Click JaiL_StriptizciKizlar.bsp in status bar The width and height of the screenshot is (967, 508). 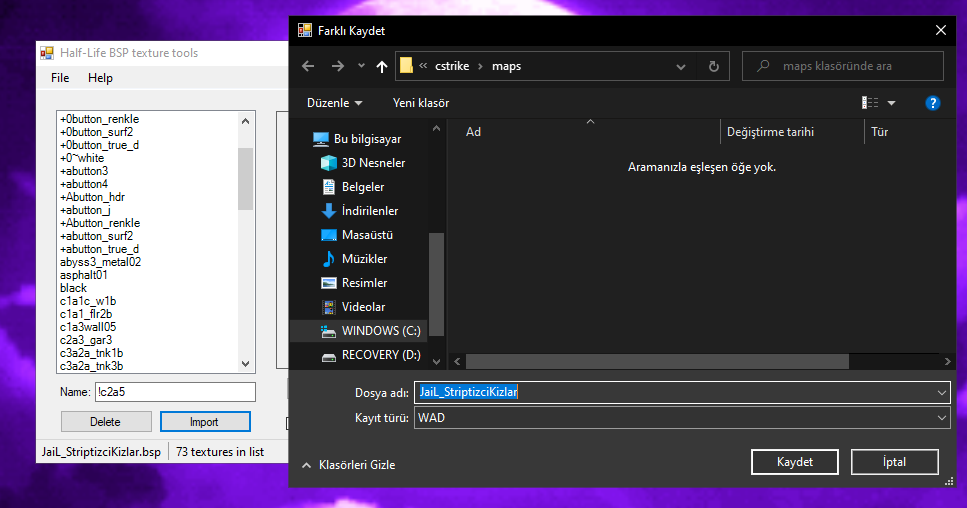click(x=101, y=452)
